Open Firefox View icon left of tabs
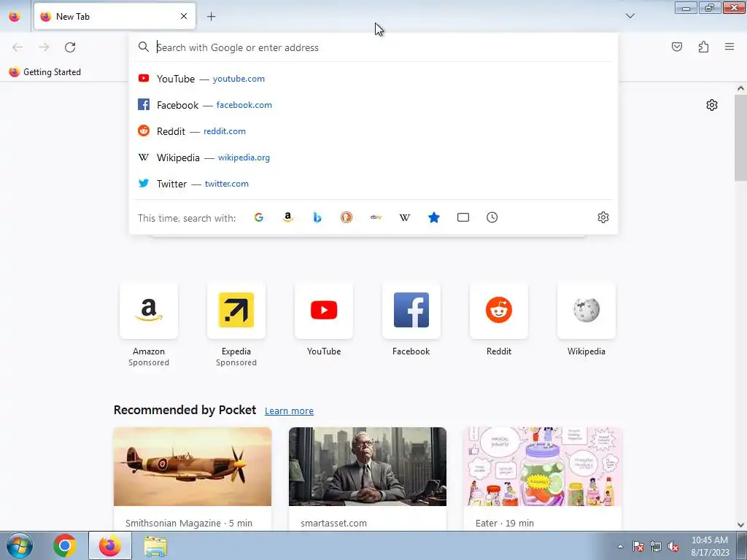The image size is (747, 560). click(x=15, y=16)
